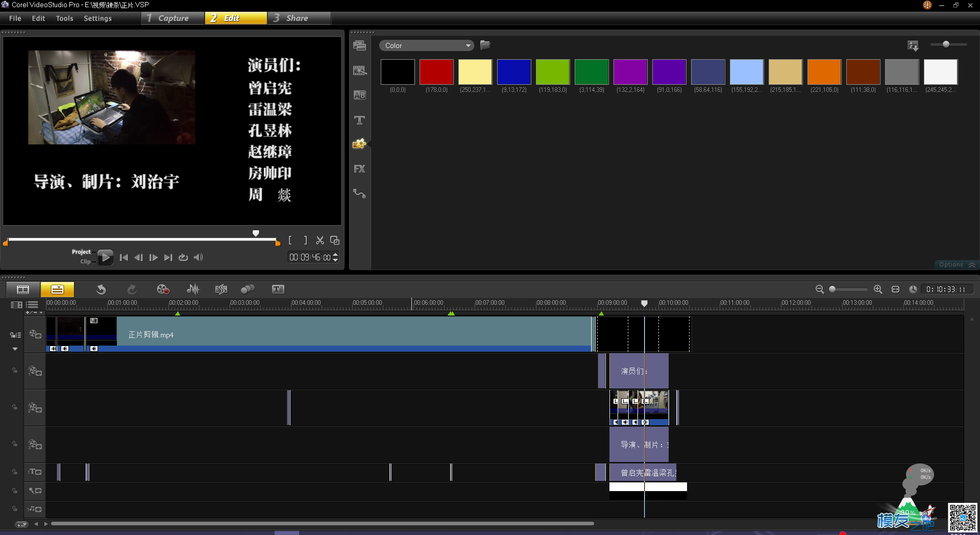Switch to the Capture step tab
980x535 pixels.
[x=173, y=18]
